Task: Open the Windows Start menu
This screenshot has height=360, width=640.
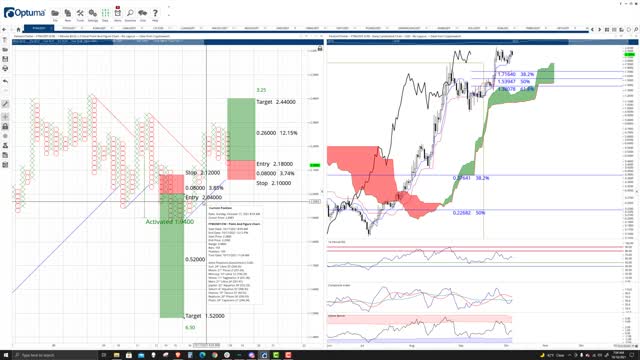Action: click(6, 355)
